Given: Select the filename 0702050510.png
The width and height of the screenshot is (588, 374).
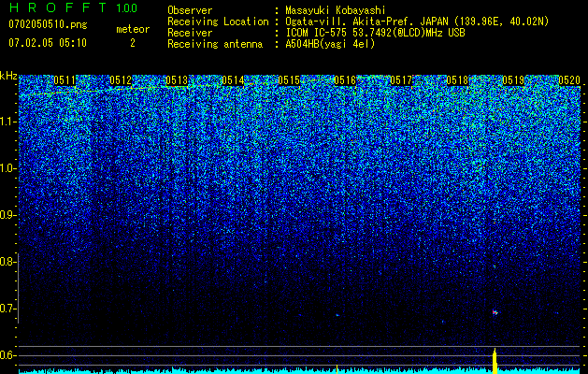Looking at the screenshot, I should [48, 24].
